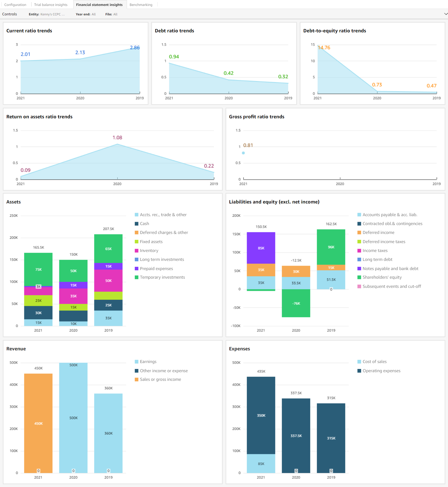Viewport: 448px width, 487px height.
Task: Open the Benchmarking tab
Action: click(141, 5)
